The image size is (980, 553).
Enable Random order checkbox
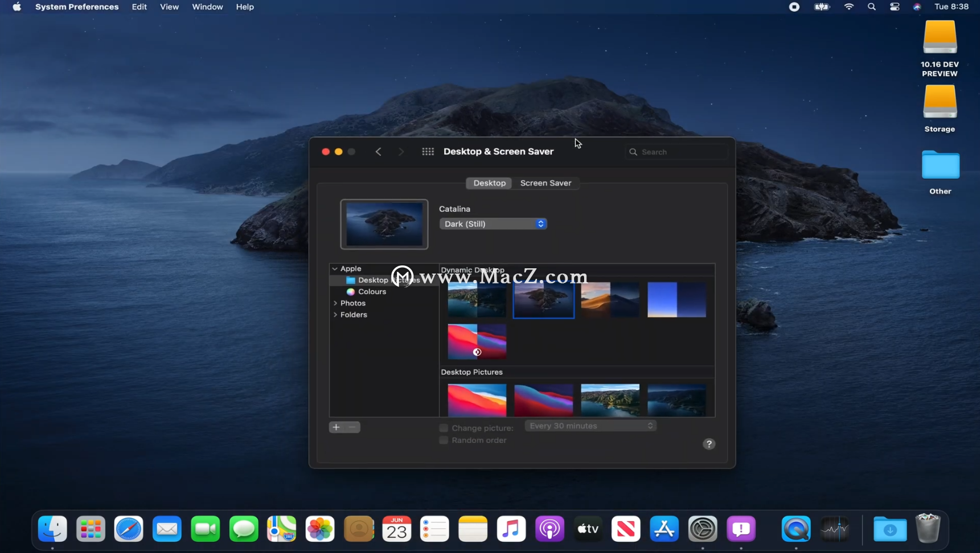[444, 440]
